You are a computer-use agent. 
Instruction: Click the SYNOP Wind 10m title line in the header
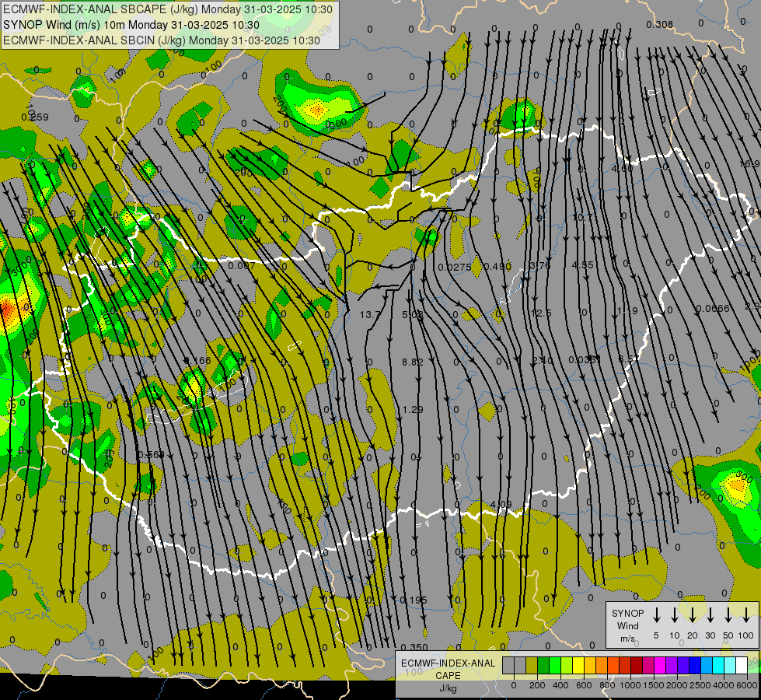(131, 25)
